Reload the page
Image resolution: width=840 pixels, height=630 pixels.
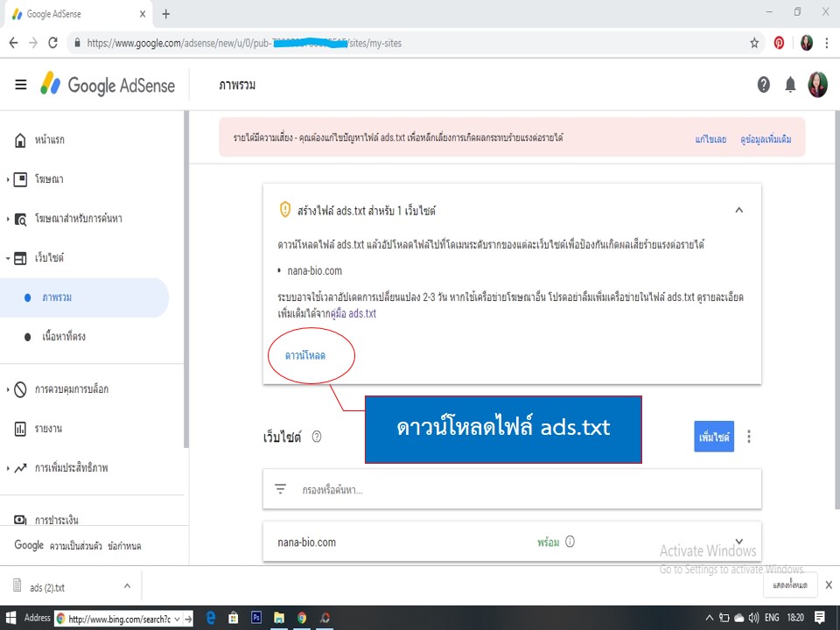pos(53,43)
